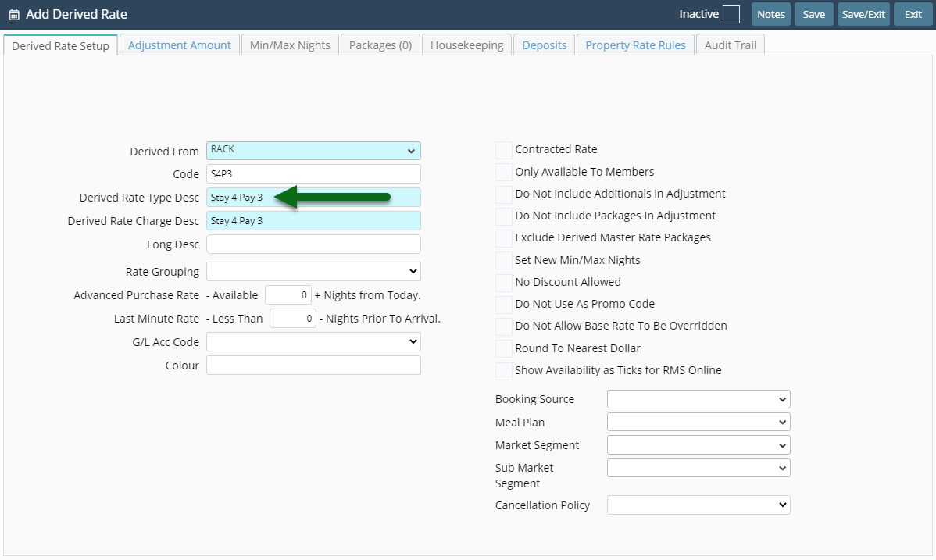Check the Round To Nearest Dollar box
Screen dimensions: 936x560
pos(504,348)
